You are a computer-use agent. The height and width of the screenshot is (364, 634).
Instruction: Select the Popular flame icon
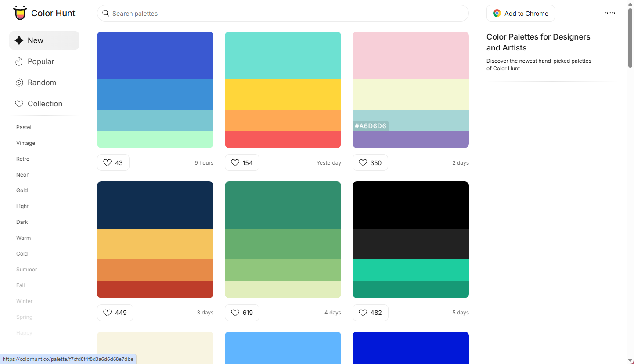[x=19, y=61]
